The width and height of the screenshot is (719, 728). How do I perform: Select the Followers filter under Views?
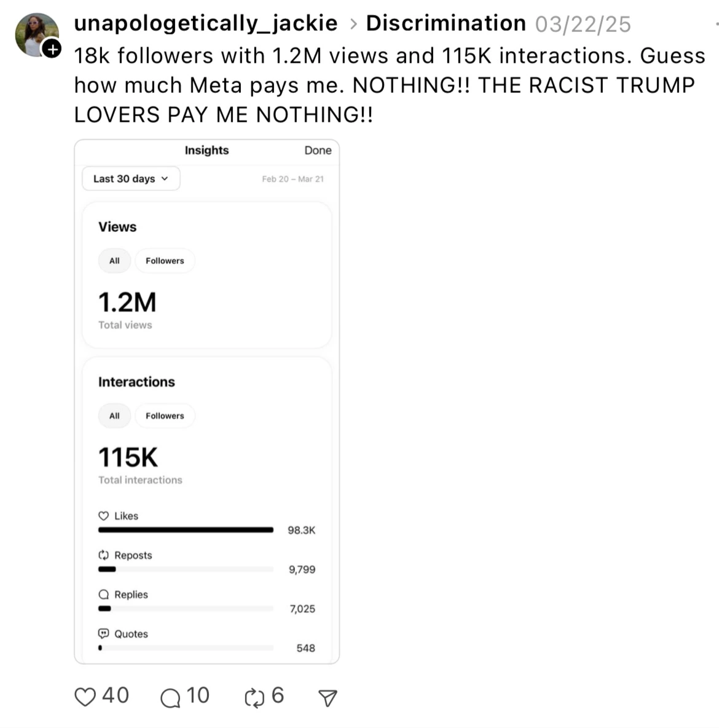[165, 261]
